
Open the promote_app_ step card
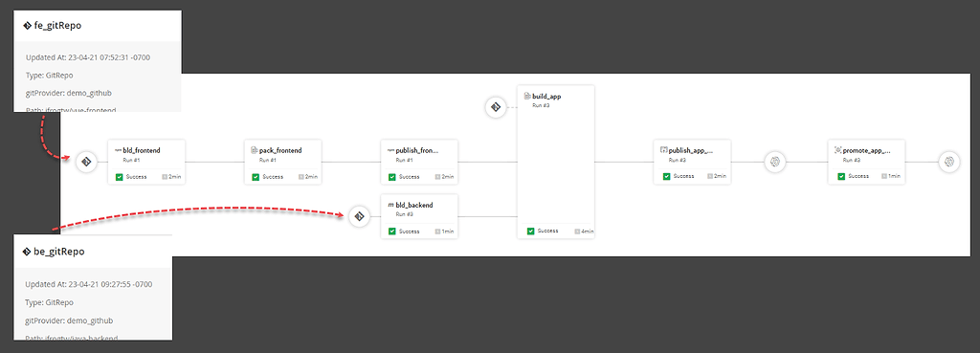pos(866,162)
